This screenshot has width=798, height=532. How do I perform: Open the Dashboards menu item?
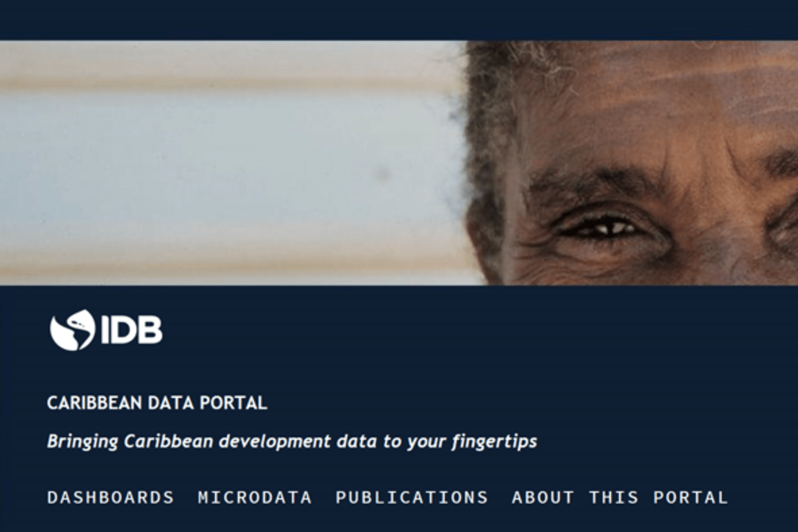[x=111, y=497]
